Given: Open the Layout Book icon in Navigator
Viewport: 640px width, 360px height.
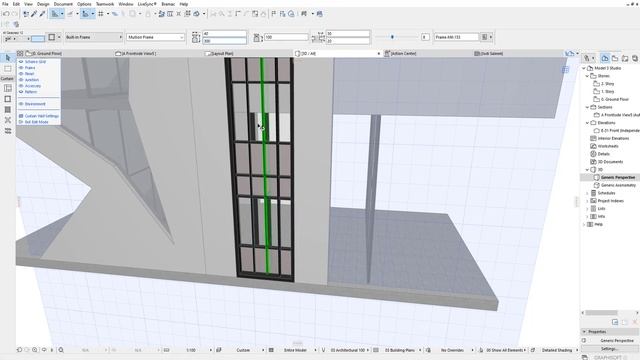Looking at the screenshot, I should (625, 58).
